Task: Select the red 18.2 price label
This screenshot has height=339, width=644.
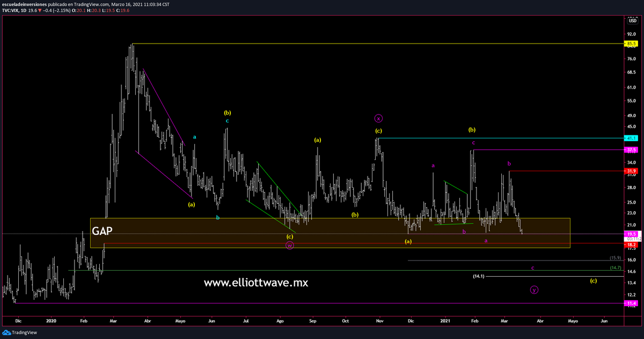Action: (631, 244)
